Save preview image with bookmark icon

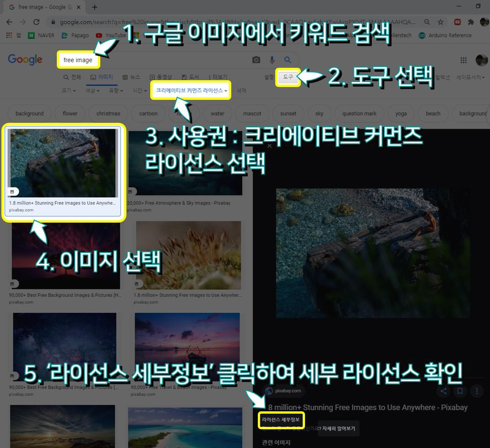tap(460, 391)
